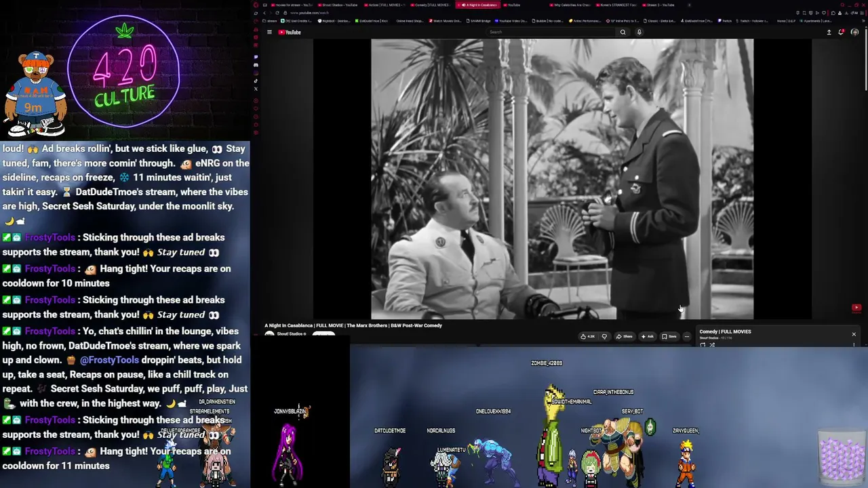
Task: Click the 'Comedy | FULL MOVIES' playlist title
Action: click(x=725, y=331)
